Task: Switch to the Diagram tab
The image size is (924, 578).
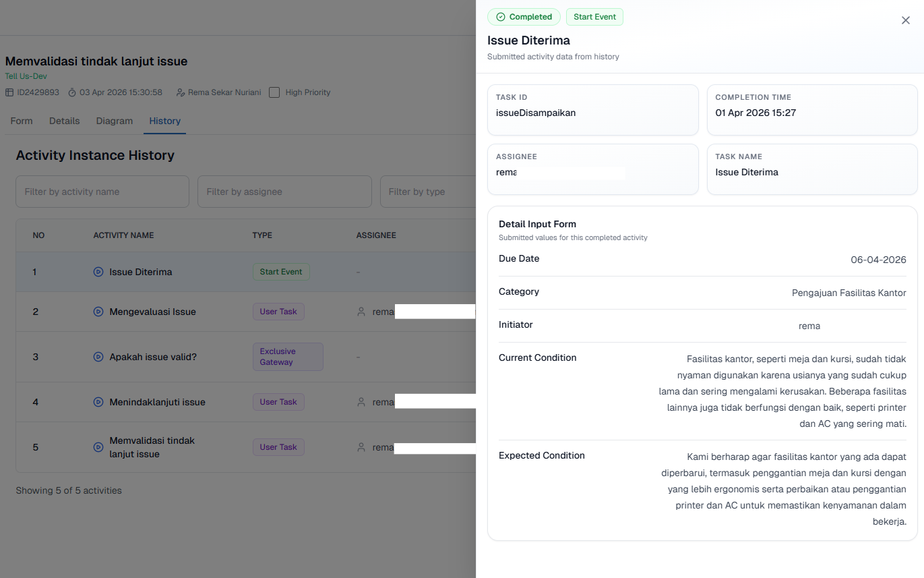Action: pyautogui.click(x=115, y=121)
